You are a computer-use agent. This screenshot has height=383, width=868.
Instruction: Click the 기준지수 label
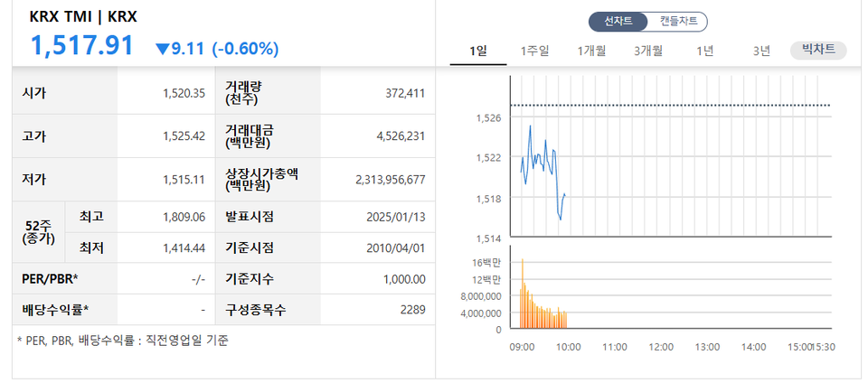[x=250, y=279]
